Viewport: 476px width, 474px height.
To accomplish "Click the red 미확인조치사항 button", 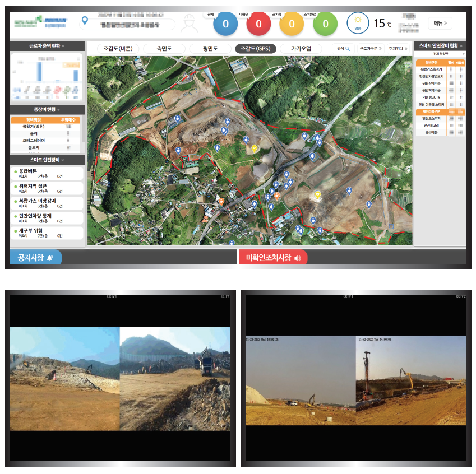I will pos(273,258).
